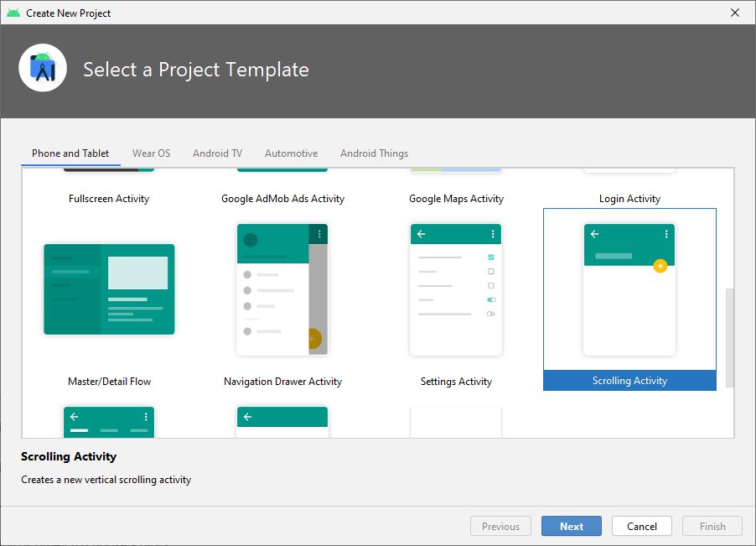Click the Login Activity label
Image resolution: width=756 pixels, height=546 pixels.
[629, 199]
